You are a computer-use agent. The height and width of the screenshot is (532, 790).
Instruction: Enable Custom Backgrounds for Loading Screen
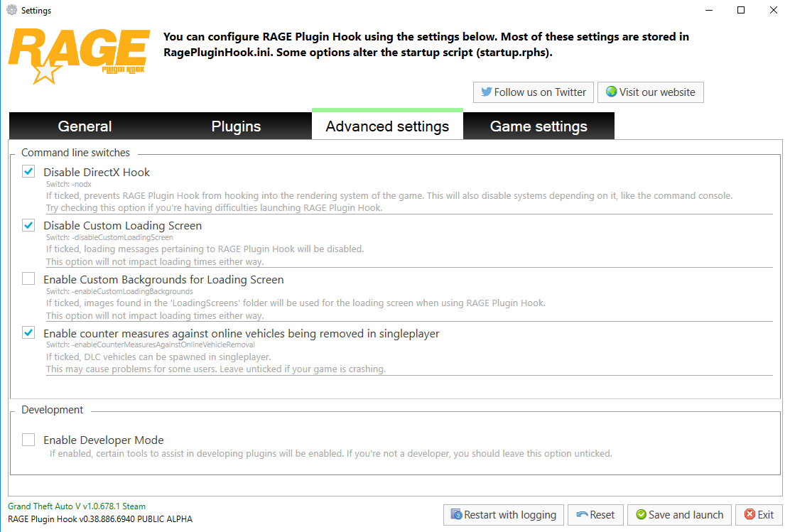[x=28, y=279]
